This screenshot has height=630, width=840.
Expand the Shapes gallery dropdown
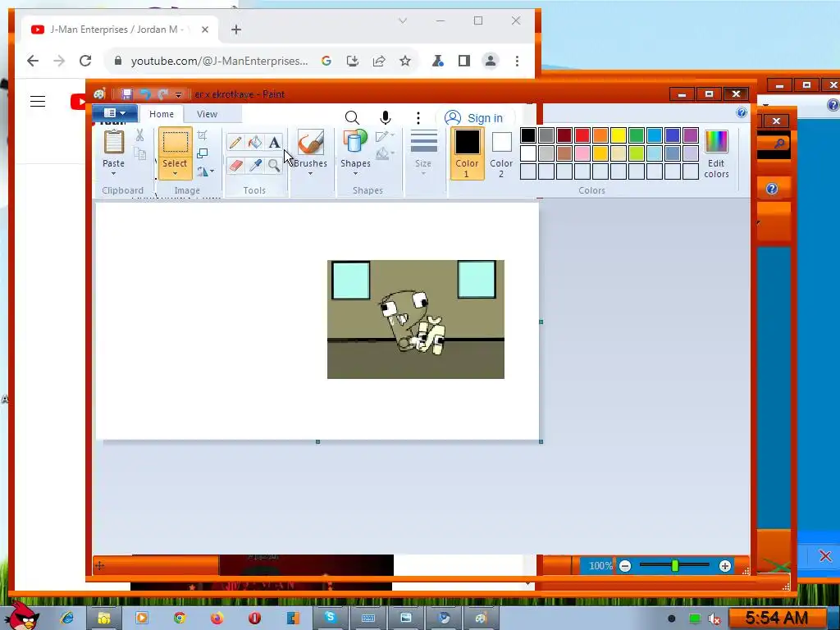click(x=356, y=174)
